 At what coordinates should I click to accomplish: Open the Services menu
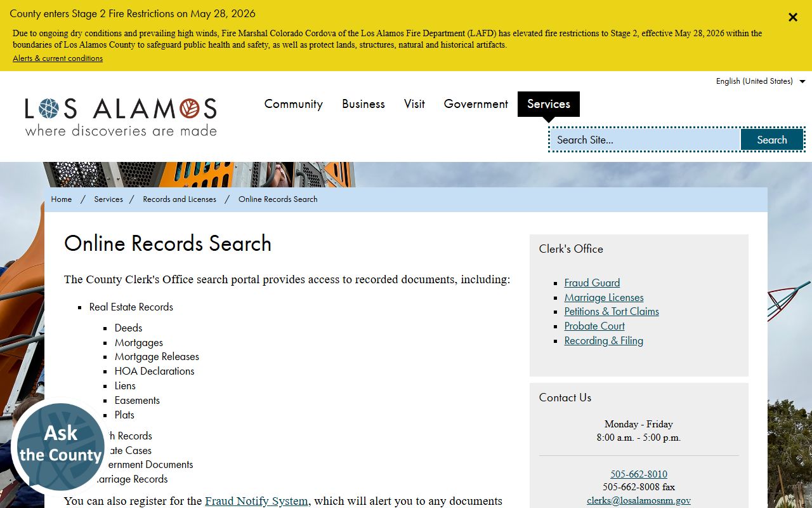coord(549,104)
